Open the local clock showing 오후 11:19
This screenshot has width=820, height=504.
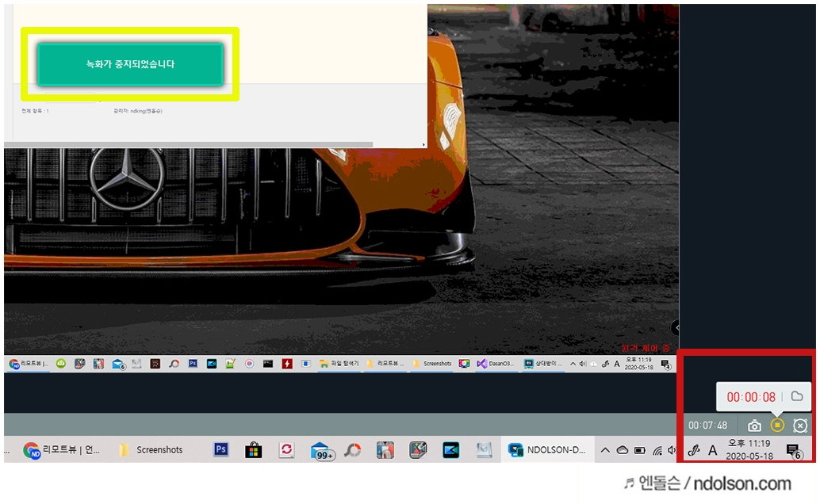tap(749, 449)
